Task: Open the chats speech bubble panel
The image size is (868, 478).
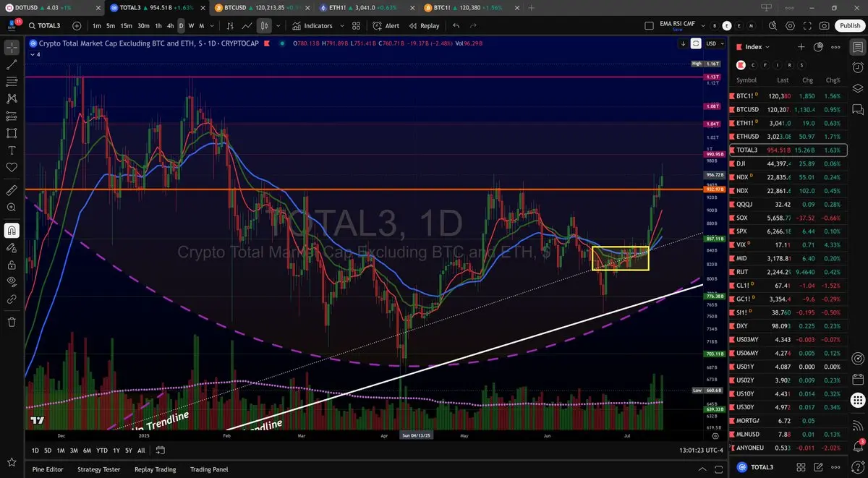Action: [x=858, y=109]
